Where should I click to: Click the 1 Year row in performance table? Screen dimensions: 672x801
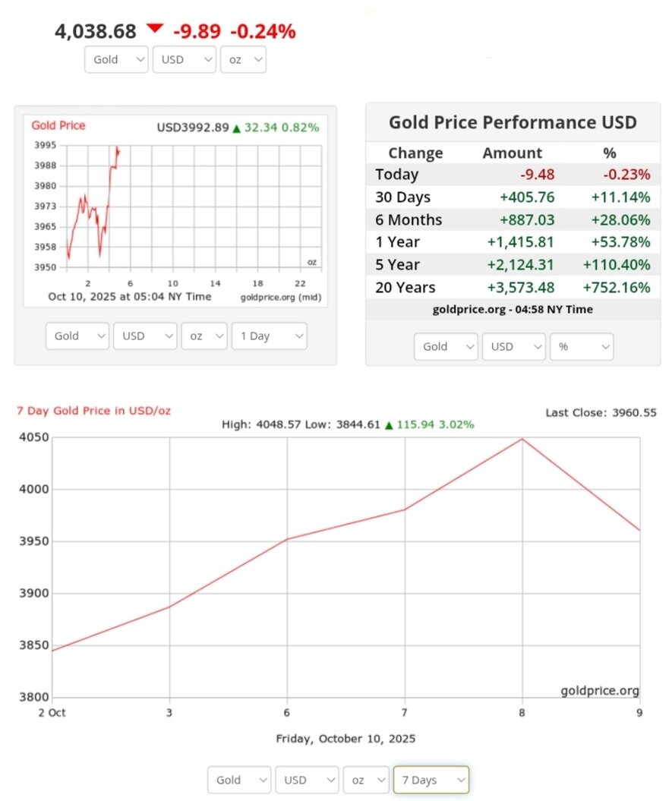pyautogui.click(x=513, y=242)
